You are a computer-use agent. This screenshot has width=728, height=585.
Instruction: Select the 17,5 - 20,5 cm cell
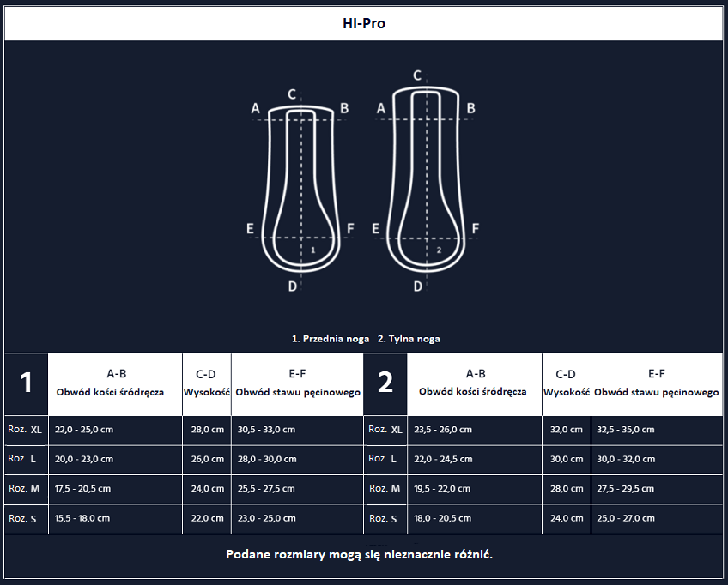82,489
